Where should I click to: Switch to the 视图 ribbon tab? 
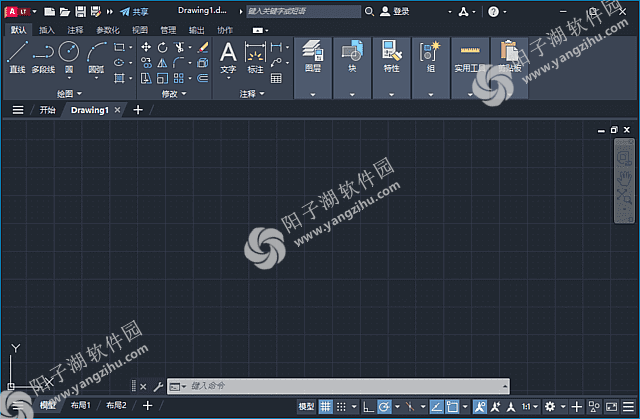pos(140,30)
